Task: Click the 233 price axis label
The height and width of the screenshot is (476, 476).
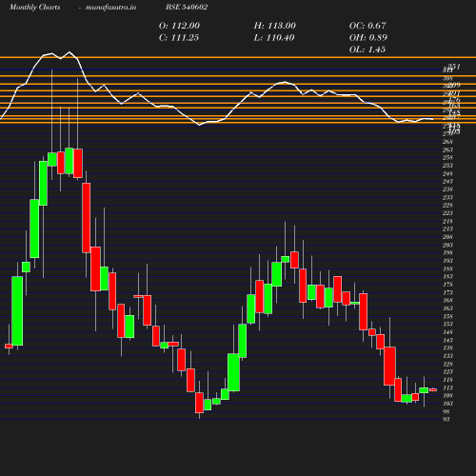Action: [447, 197]
